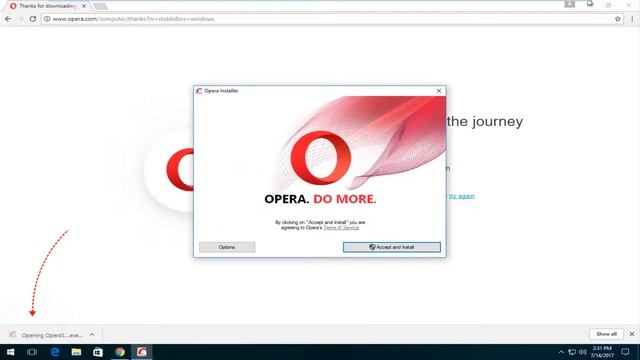Viewport: 640px width, 360px height.
Task: Show all downloads
Action: click(x=606, y=334)
